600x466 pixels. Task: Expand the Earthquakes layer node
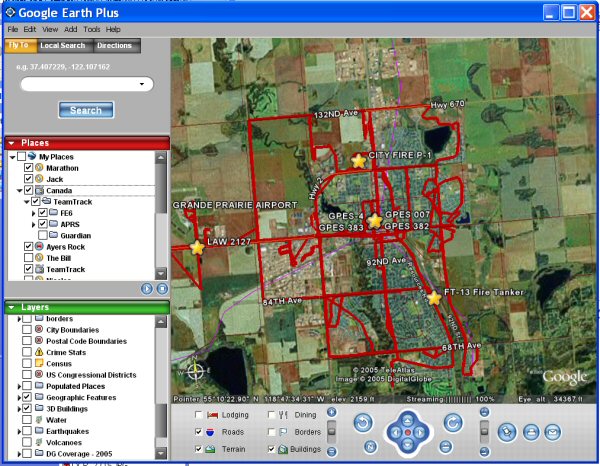click(x=19, y=432)
